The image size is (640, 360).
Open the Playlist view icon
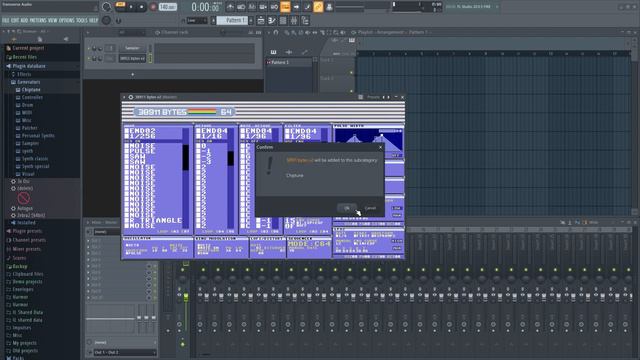coord(261,20)
